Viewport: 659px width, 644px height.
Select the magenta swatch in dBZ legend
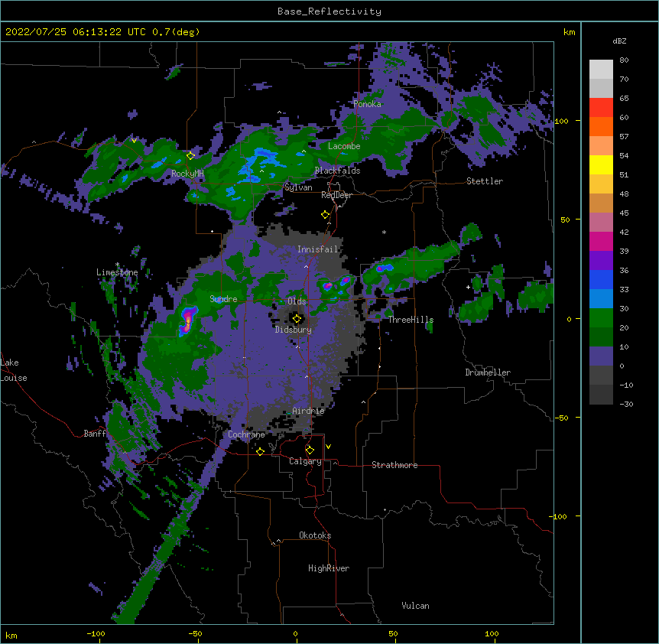click(601, 241)
